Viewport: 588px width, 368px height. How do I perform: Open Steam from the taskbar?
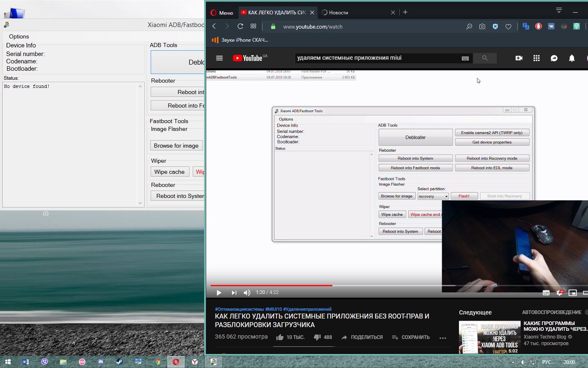[x=120, y=362]
